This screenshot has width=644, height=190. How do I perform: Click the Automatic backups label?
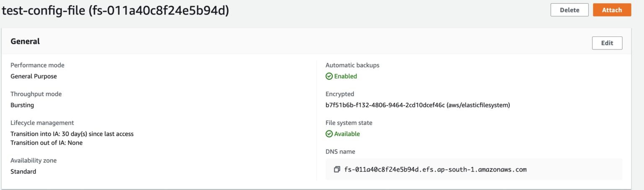(x=352, y=65)
